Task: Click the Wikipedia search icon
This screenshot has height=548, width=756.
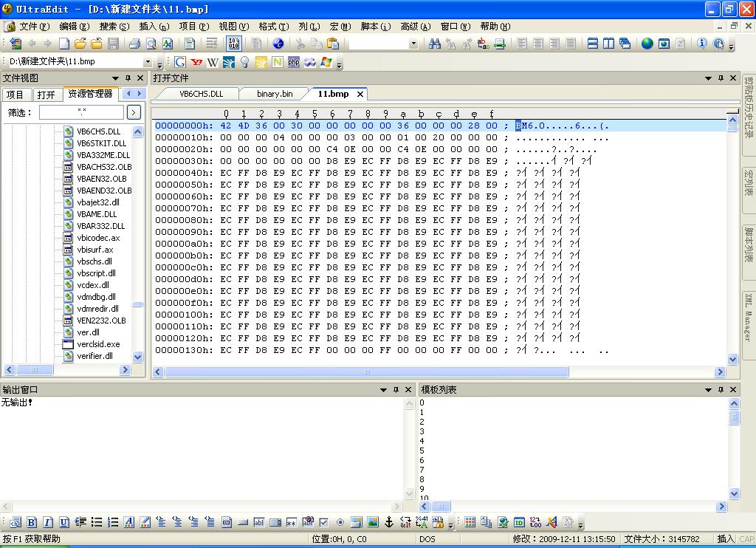Action: click(213, 62)
